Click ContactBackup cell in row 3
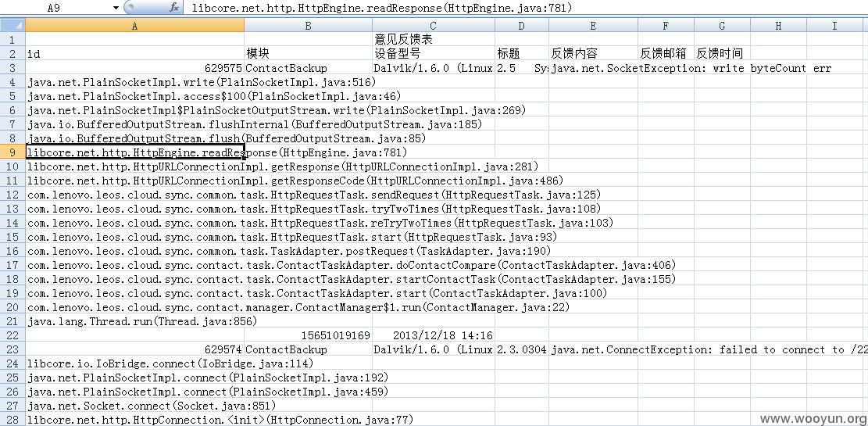This screenshot has height=426, width=868. pos(309,68)
